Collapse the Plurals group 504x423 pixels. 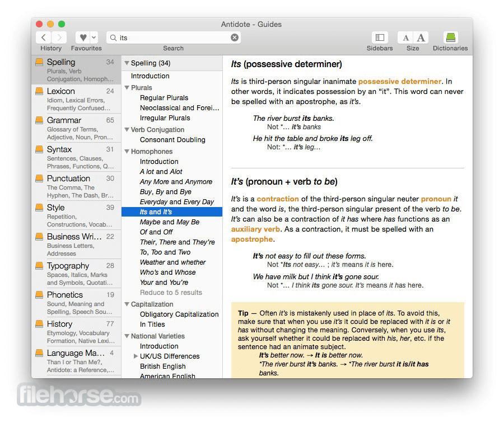click(127, 88)
